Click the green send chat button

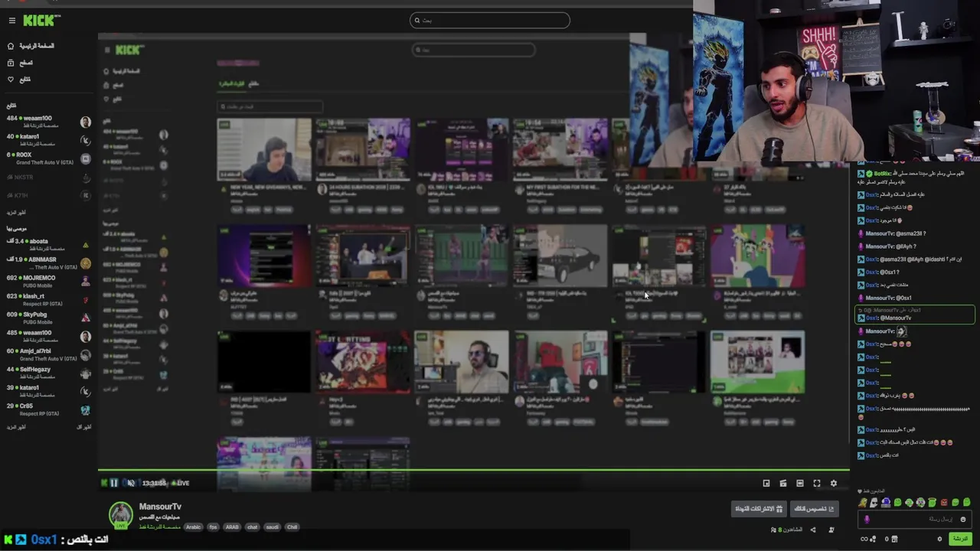[959, 539]
